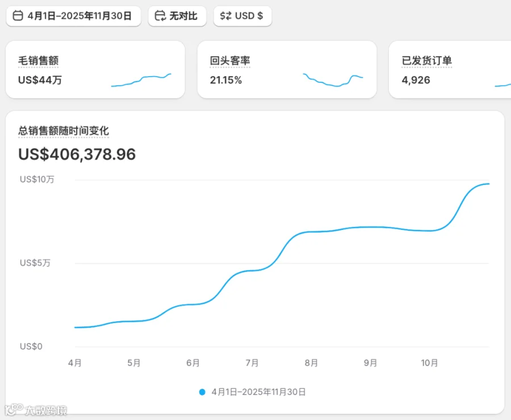
Task: Click the 总销售额随时间变化 chart title
Action: coord(64,131)
